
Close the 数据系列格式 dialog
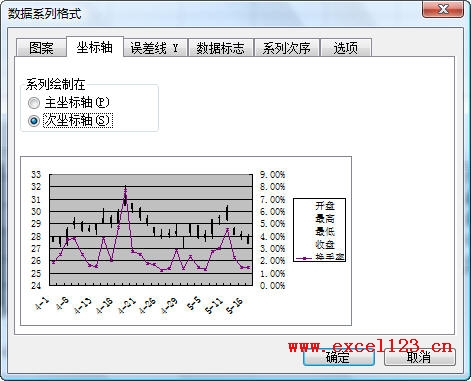(x=443, y=9)
